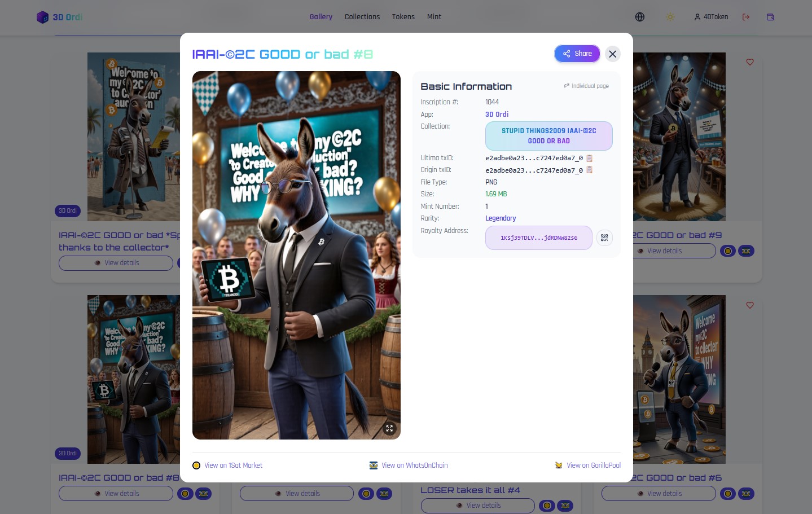812x514 pixels.
Task: Click the PNG file type value
Action: (x=491, y=182)
